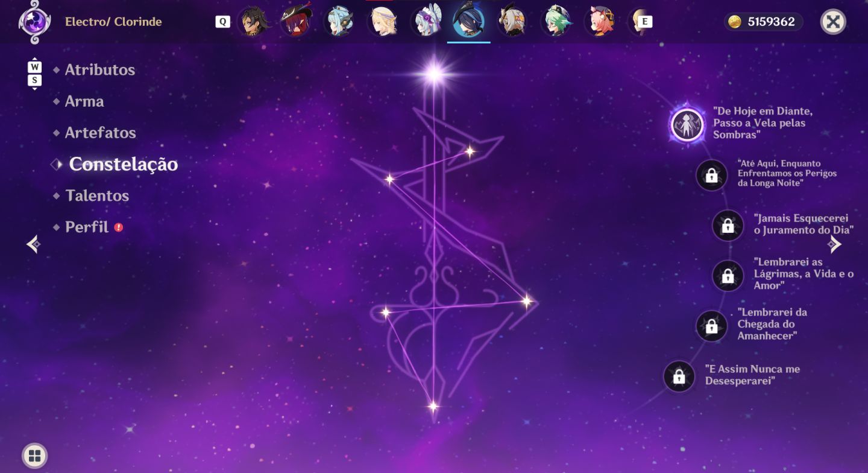Viewport: 868px width, 473px height.
Task: Open locked constellation "Até Aqui, Enquanto Enfrentamos"
Action: point(711,176)
